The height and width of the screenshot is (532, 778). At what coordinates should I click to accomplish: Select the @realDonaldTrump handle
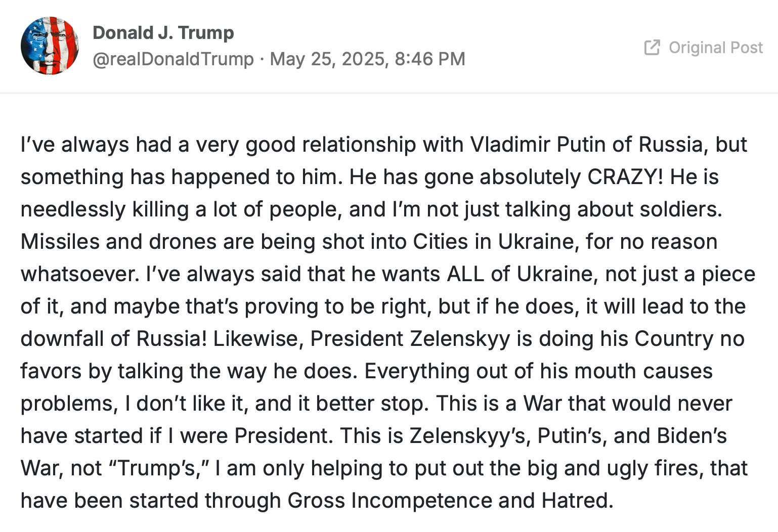pyautogui.click(x=173, y=59)
